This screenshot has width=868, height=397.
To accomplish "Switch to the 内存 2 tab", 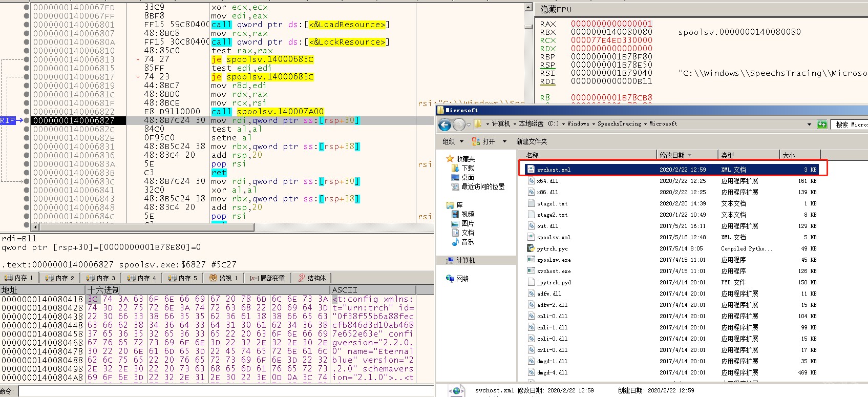I will click(60, 278).
